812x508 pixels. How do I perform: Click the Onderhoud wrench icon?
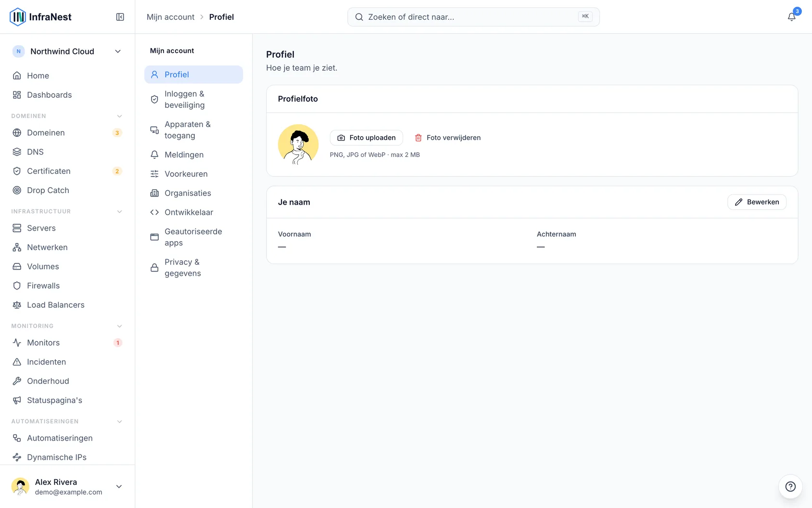[17, 381]
